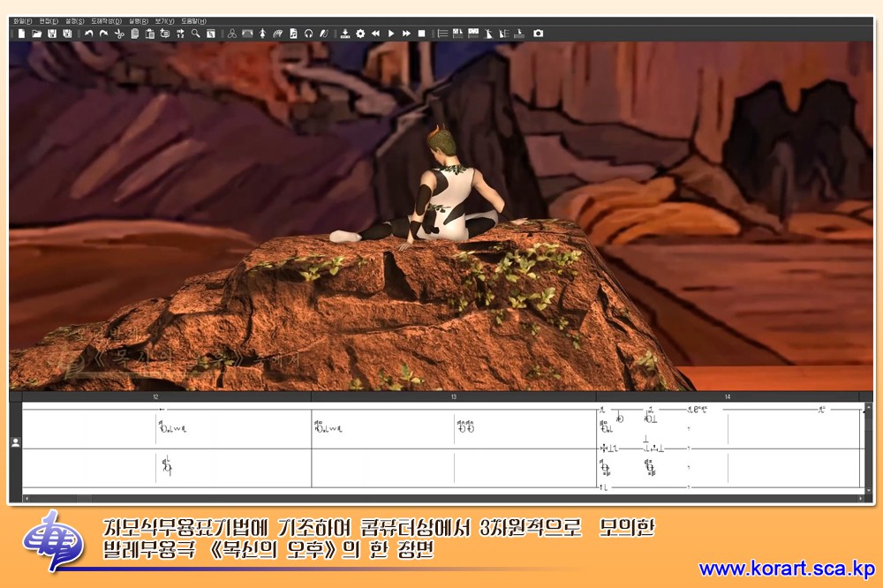Click the horizontal scrollbar right arrow

point(860,499)
